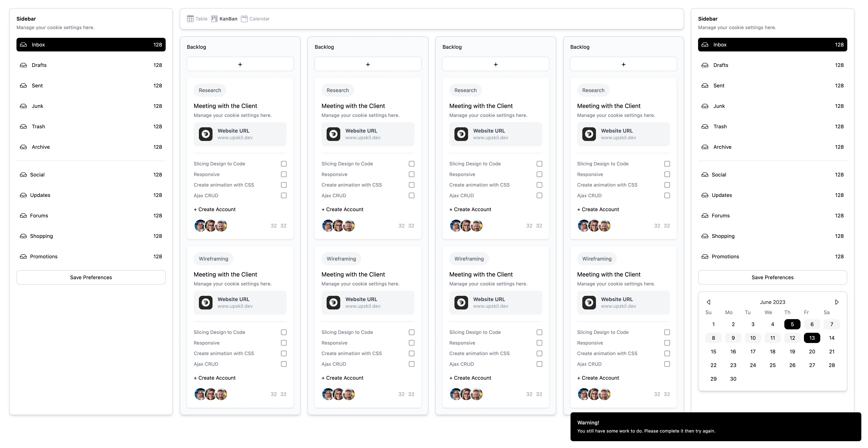Viewport: 868px width, 448px height.
Task: Click avatar group in first column Wireframing card
Action: 211,394
